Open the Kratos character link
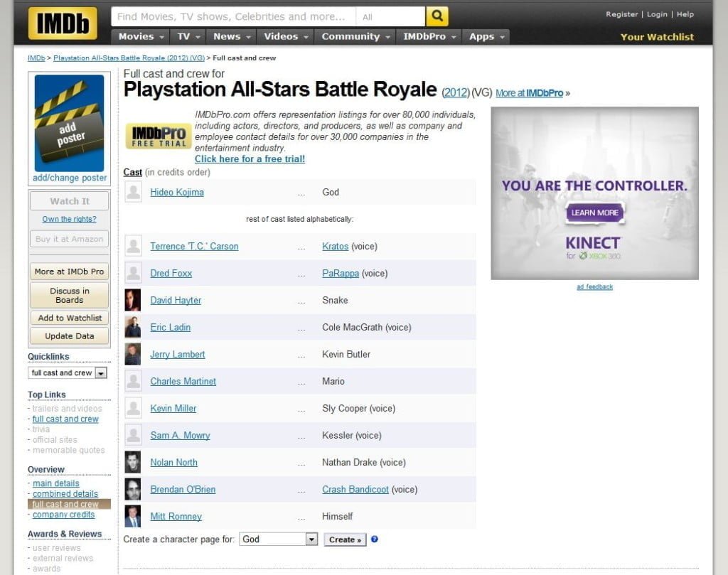Image resolution: width=728 pixels, height=575 pixels. [x=336, y=247]
